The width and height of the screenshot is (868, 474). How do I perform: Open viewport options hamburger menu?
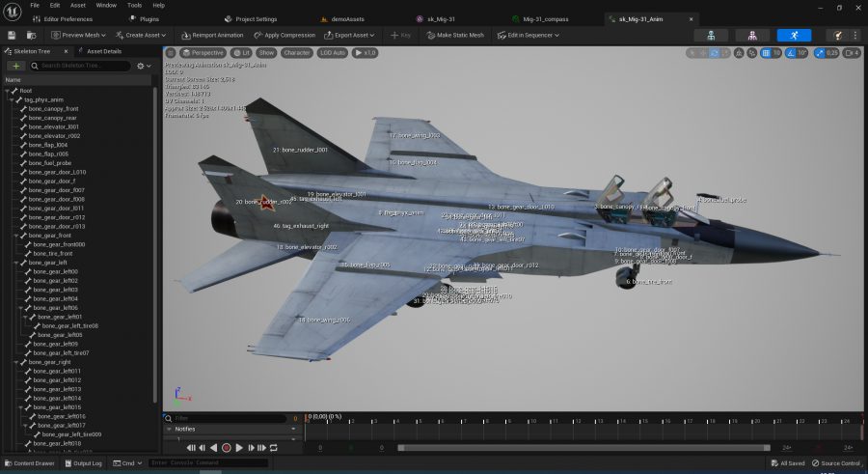coord(171,53)
